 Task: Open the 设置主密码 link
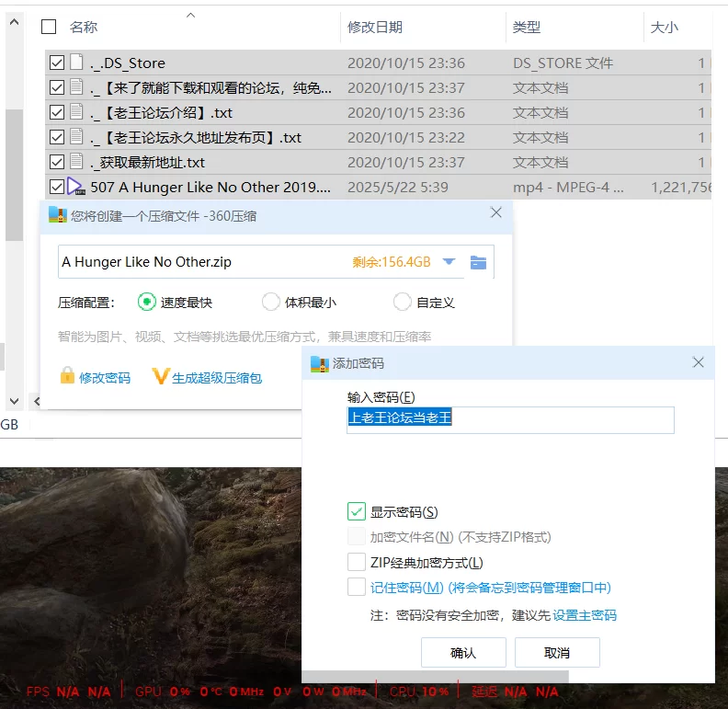coord(585,614)
